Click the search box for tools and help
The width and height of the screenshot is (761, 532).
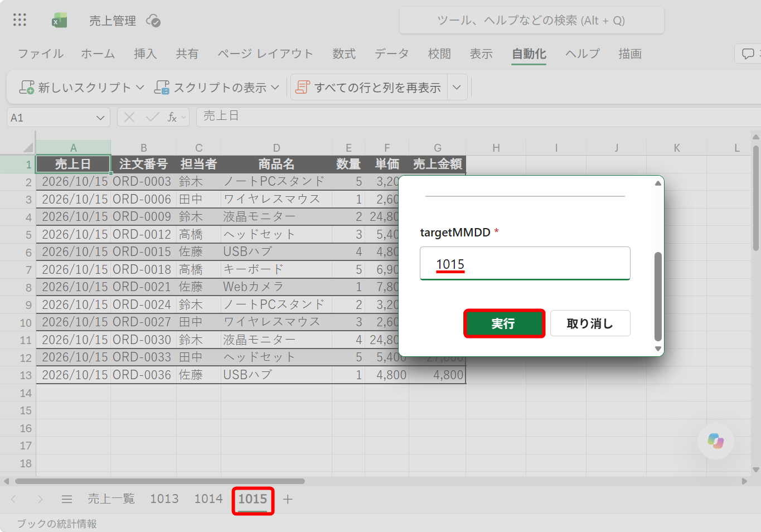point(532,21)
